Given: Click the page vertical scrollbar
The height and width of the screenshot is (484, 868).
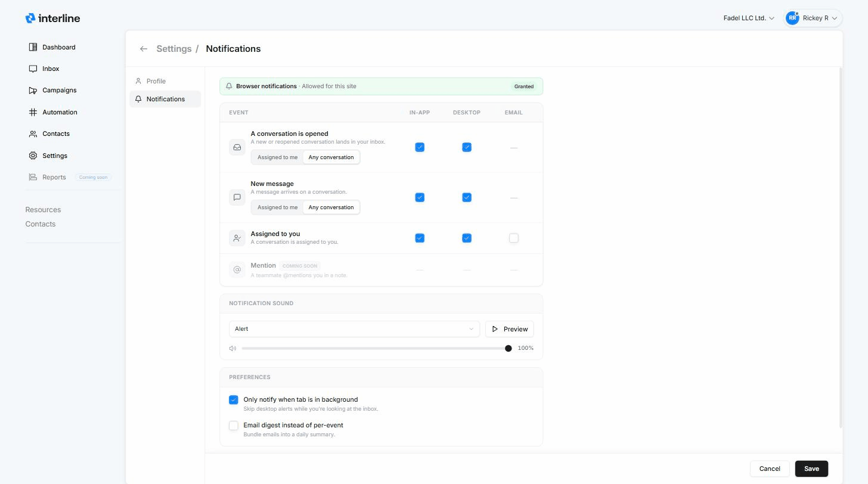Looking at the screenshot, I should click(841, 247).
